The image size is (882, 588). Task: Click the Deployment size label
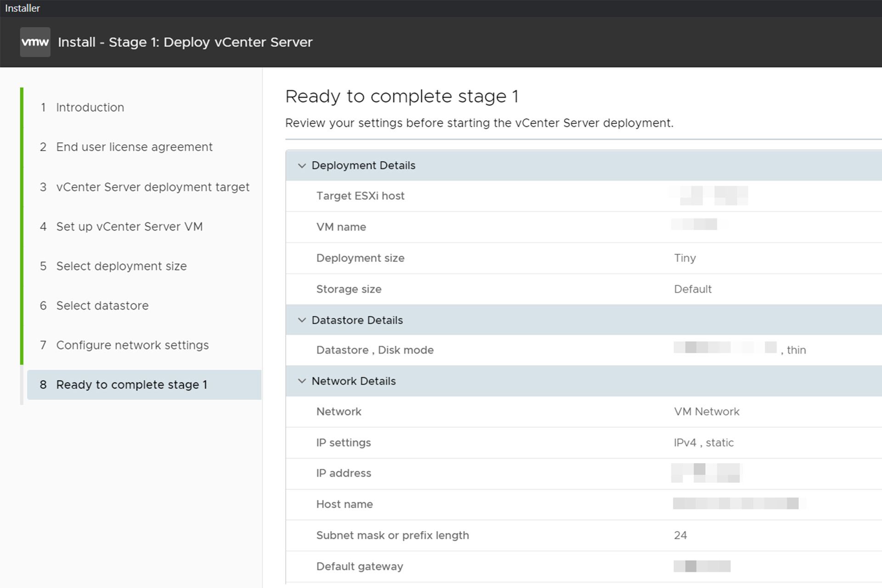[360, 258]
